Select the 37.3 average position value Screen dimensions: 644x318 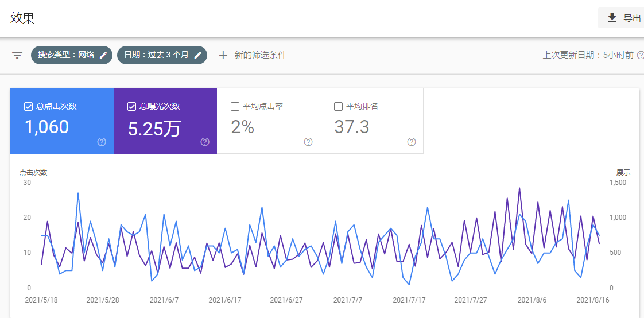(352, 127)
